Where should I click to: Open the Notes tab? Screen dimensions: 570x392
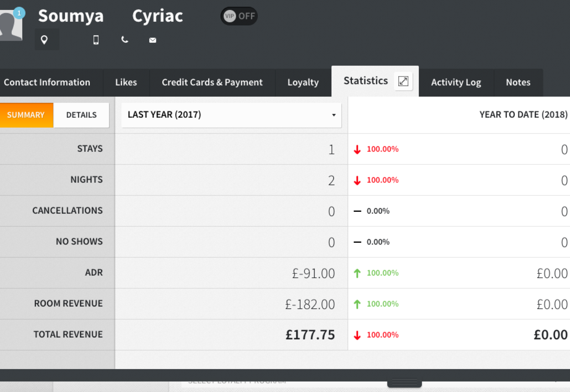click(518, 82)
